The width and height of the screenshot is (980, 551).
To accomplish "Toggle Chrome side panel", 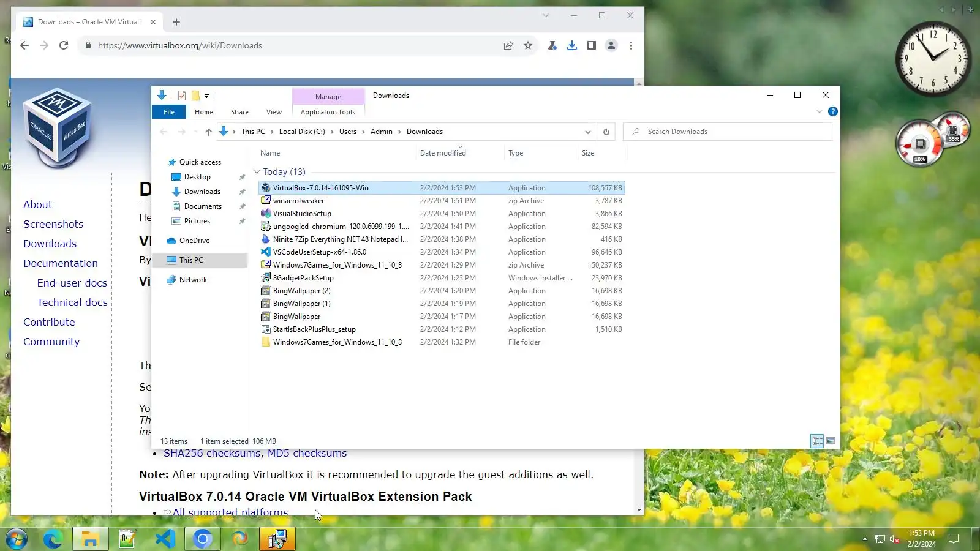I will pos(592,45).
